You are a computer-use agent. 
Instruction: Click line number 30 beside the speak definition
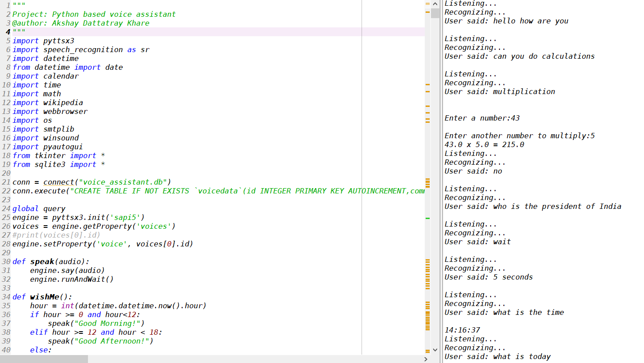[x=6, y=261]
